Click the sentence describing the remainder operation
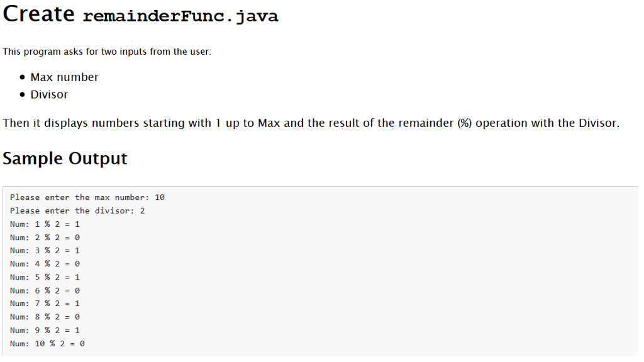 (x=311, y=123)
